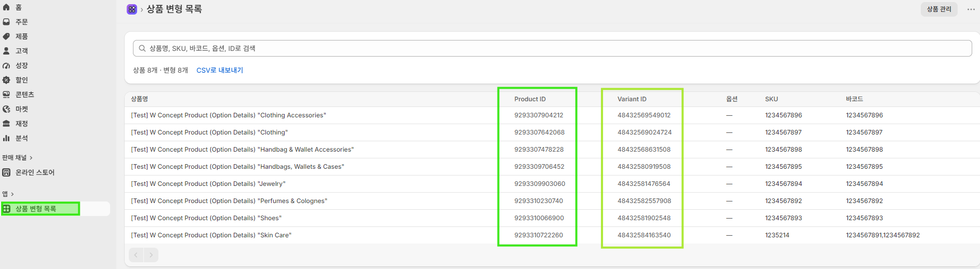Click the 옵션 column header
Screen dimensions: 980x269
[732, 99]
